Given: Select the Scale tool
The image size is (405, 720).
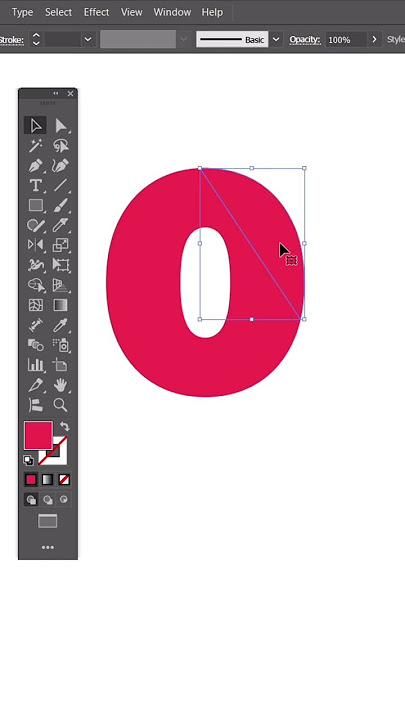Looking at the screenshot, I should 61,245.
